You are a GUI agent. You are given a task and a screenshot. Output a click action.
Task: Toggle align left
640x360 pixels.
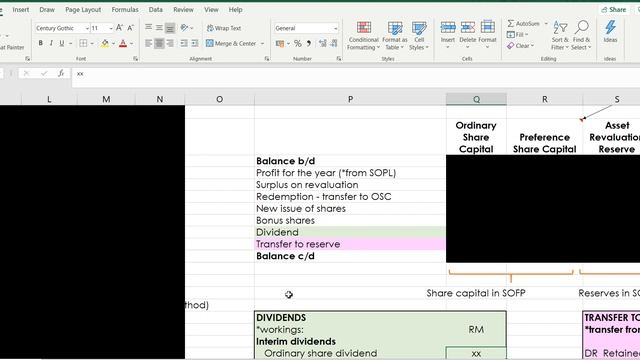[x=149, y=43]
